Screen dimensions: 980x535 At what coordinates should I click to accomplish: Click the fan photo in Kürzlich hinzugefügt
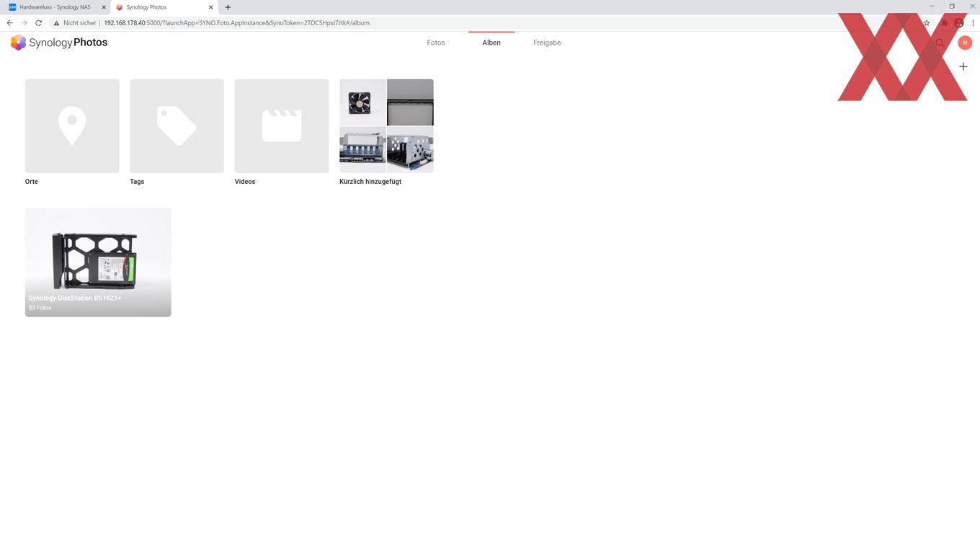(362, 102)
